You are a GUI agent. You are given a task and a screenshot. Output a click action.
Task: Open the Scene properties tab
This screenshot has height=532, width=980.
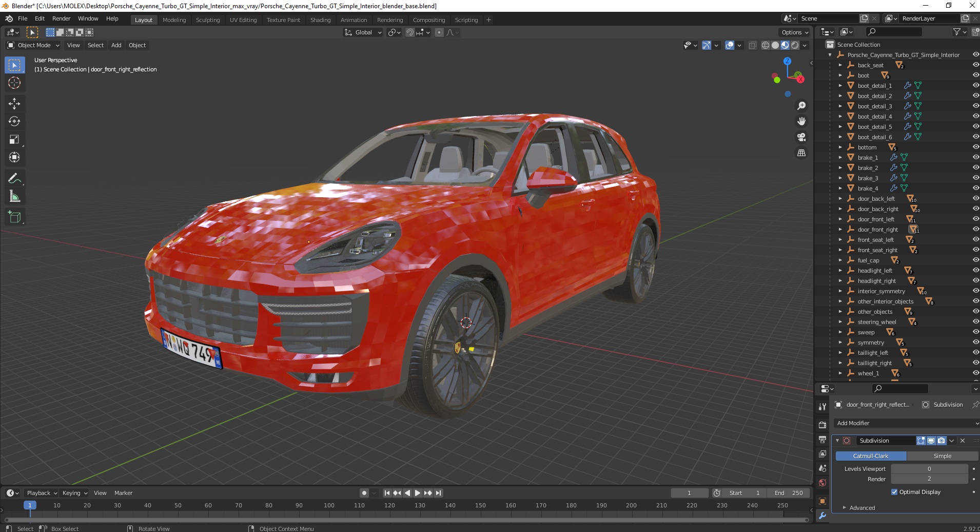tap(822, 468)
